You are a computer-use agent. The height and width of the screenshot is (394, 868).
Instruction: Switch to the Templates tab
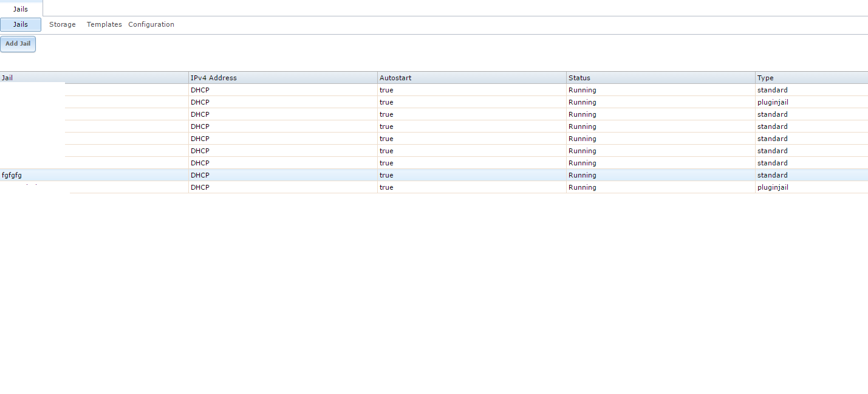pyautogui.click(x=104, y=24)
